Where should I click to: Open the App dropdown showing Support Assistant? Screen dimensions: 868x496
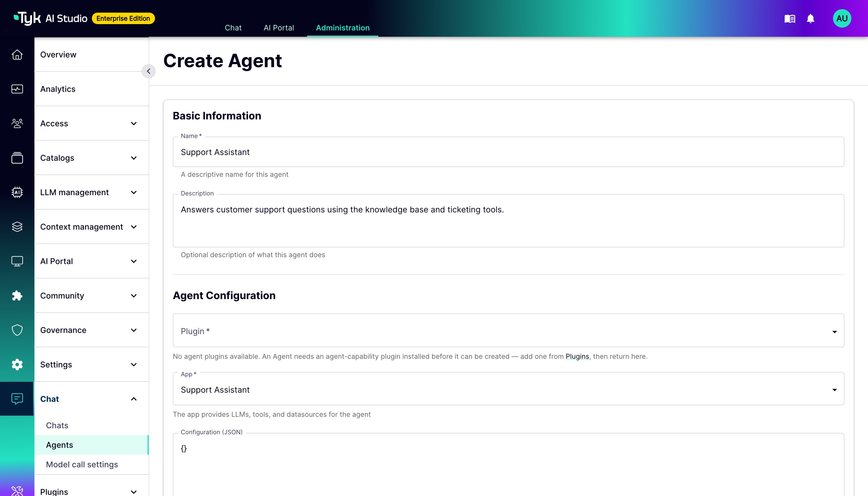(x=508, y=389)
